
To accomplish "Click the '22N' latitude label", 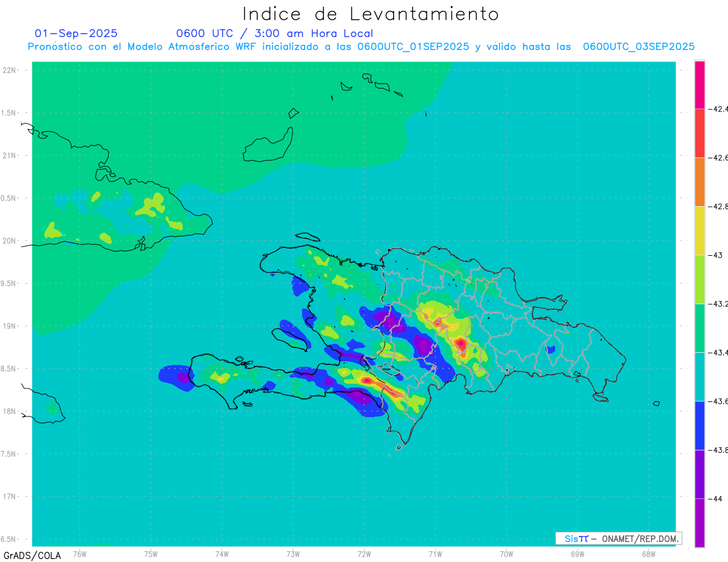I will (x=10, y=70).
